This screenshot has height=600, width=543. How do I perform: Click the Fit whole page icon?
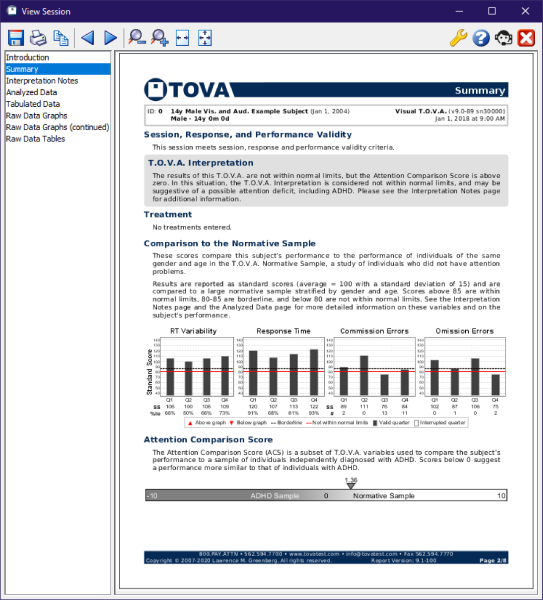205,38
